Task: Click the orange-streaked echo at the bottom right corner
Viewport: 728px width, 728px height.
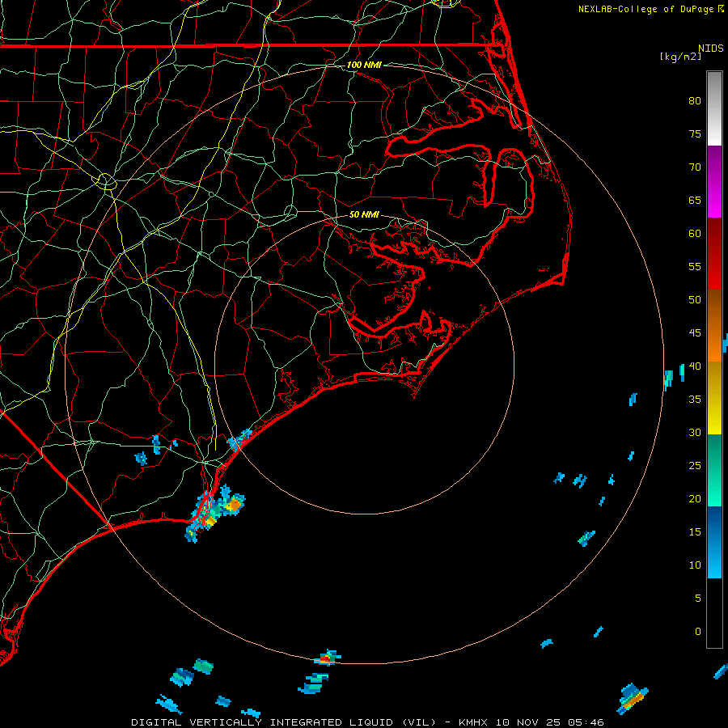Action: point(632,698)
